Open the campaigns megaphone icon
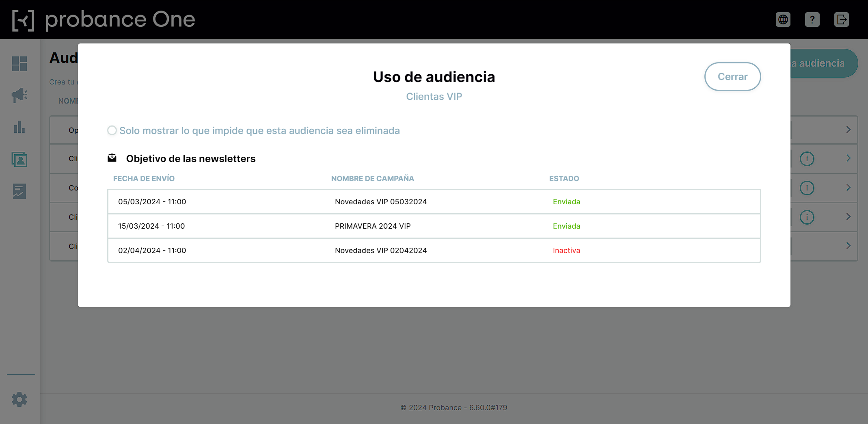This screenshot has height=424, width=868. tap(19, 95)
